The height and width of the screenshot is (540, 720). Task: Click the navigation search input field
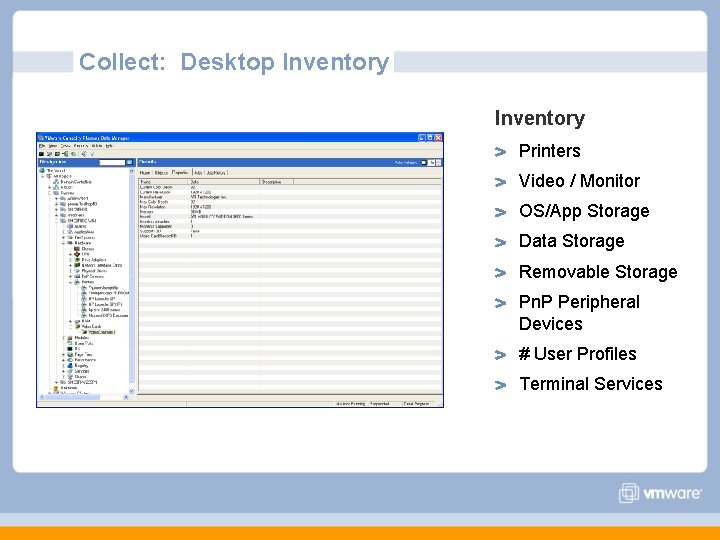pyautogui.click(x=112, y=162)
